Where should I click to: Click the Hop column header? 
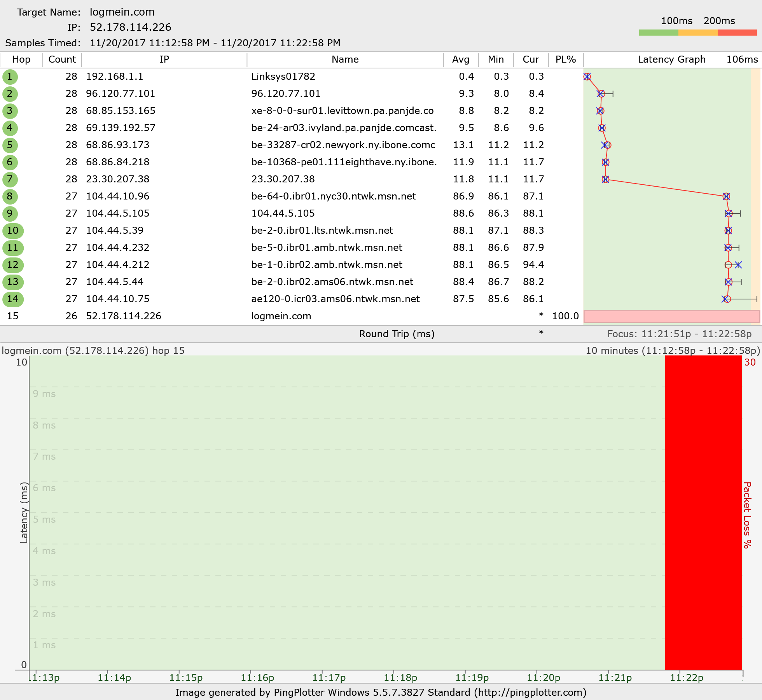[21, 59]
